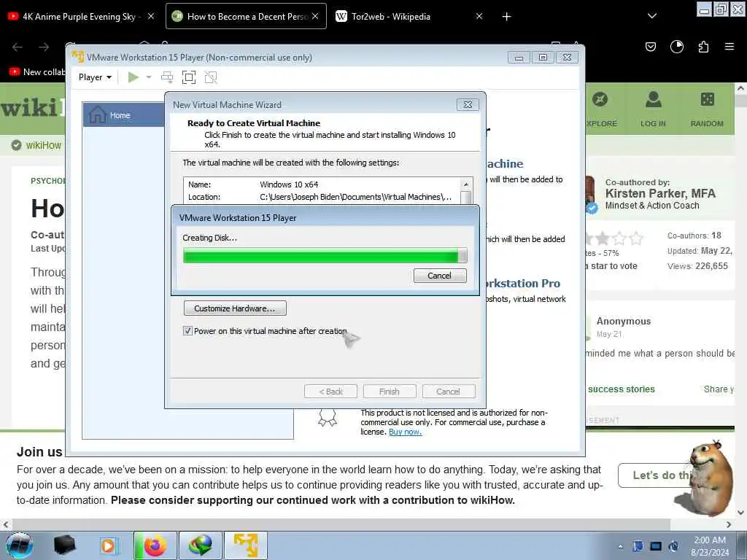The image size is (747, 560).
Task: Open the black box app in taskbar
Action: coord(65,545)
